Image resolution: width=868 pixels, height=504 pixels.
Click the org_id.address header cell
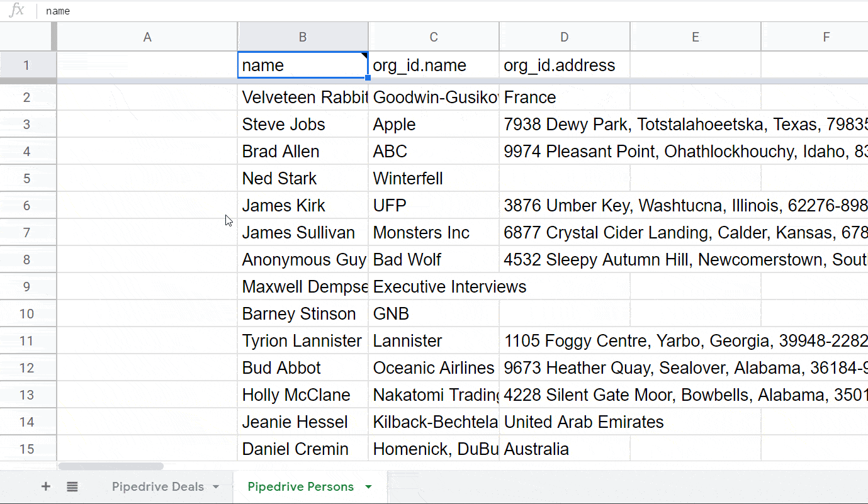tap(564, 65)
